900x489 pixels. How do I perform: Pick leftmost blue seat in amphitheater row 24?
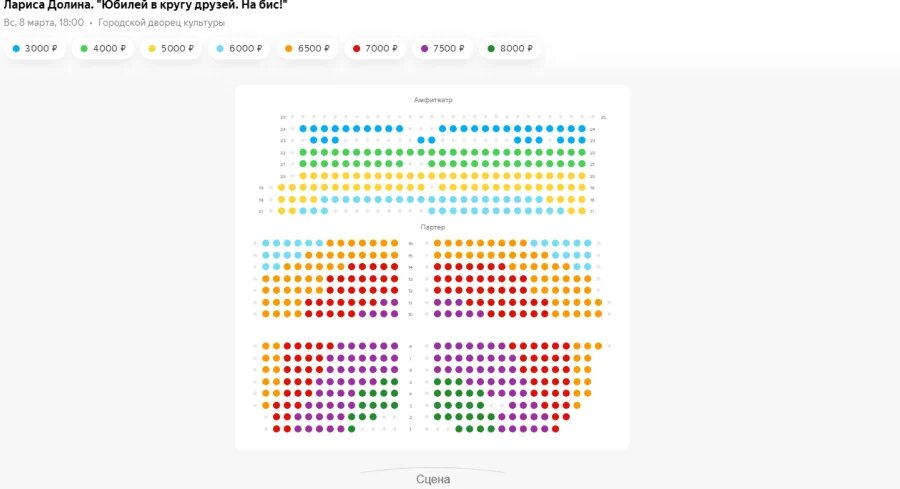[303, 129]
